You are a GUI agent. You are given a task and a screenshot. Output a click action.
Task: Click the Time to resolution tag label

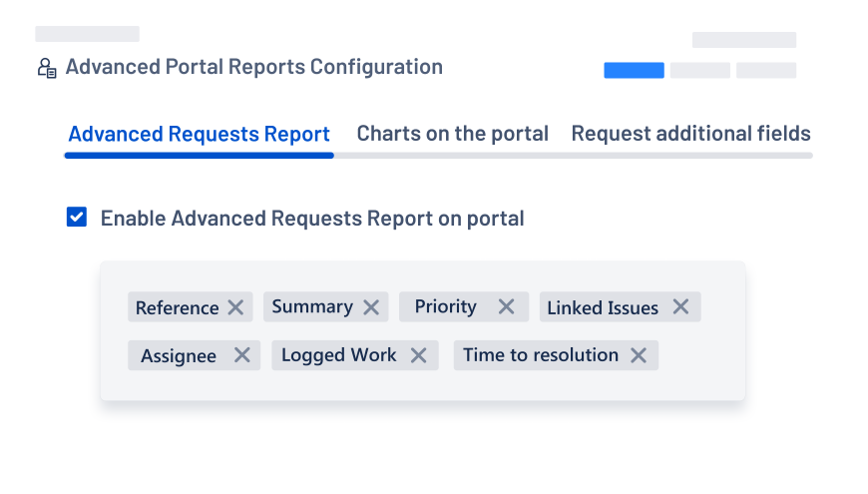click(540, 355)
